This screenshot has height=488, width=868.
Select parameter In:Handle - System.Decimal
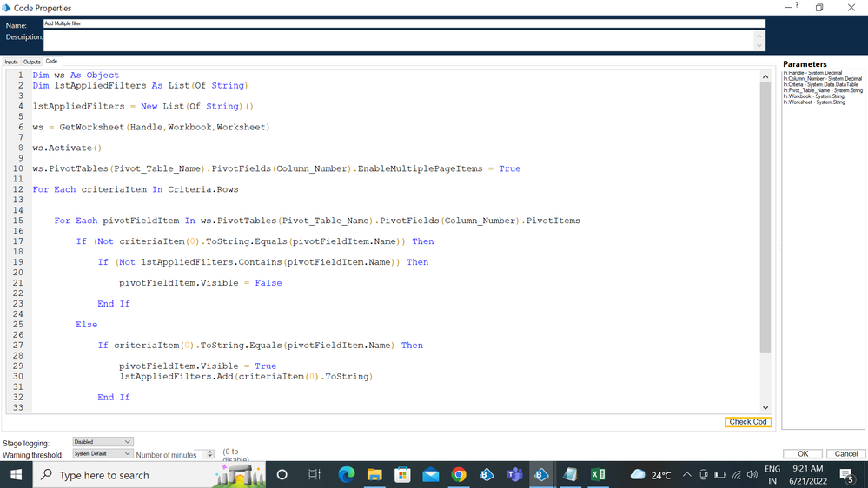[x=812, y=73]
